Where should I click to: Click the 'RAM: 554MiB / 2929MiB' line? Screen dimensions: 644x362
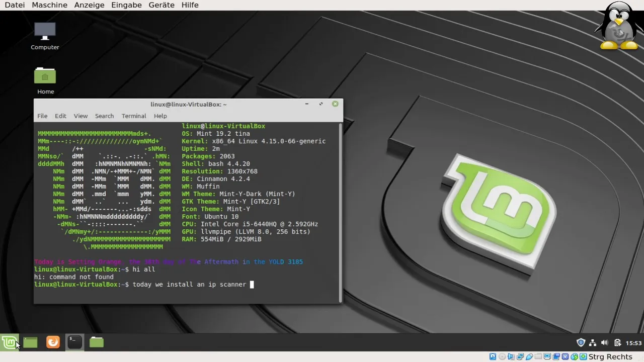pos(221,239)
